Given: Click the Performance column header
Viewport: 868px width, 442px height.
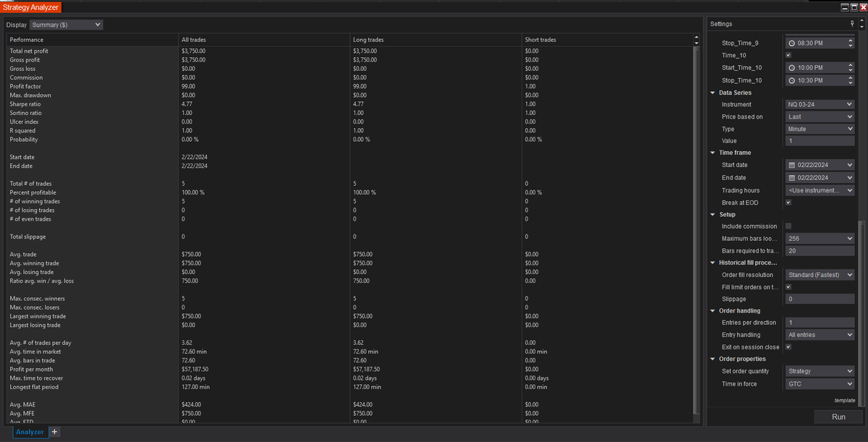Looking at the screenshot, I should coord(93,40).
